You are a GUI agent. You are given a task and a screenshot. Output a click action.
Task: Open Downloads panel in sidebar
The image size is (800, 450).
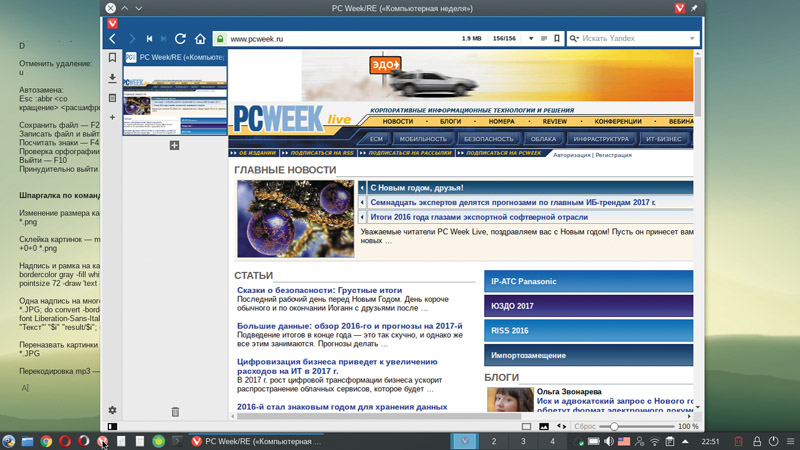click(x=112, y=78)
